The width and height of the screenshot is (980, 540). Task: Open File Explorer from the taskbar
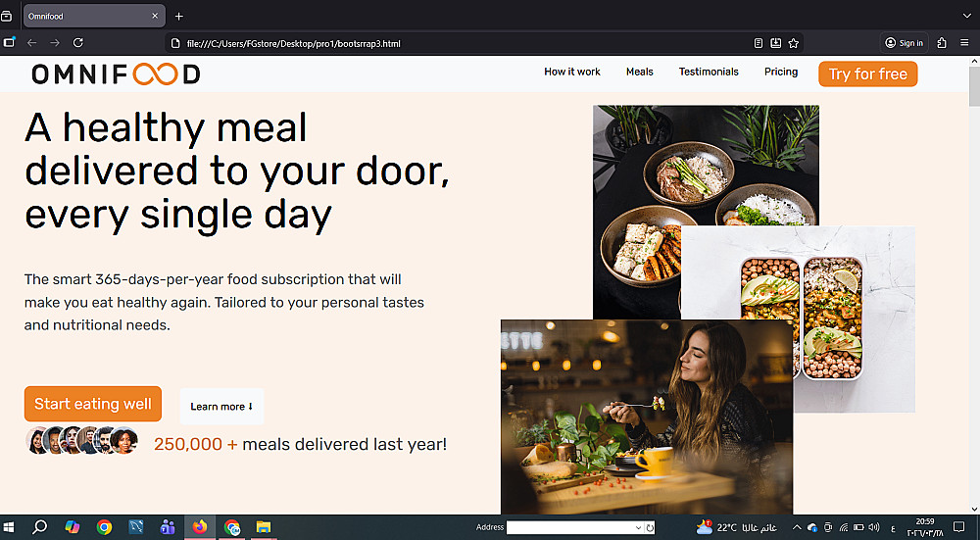[x=263, y=527]
